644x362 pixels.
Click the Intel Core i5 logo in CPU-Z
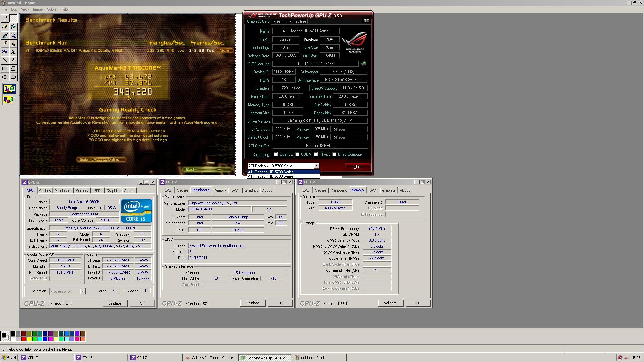pyautogui.click(x=137, y=211)
